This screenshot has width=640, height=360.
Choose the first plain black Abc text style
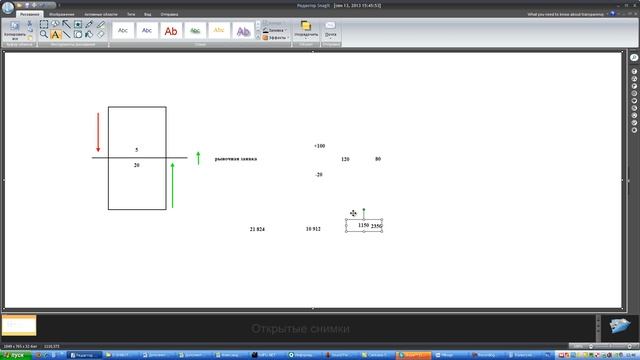pos(123,31)
